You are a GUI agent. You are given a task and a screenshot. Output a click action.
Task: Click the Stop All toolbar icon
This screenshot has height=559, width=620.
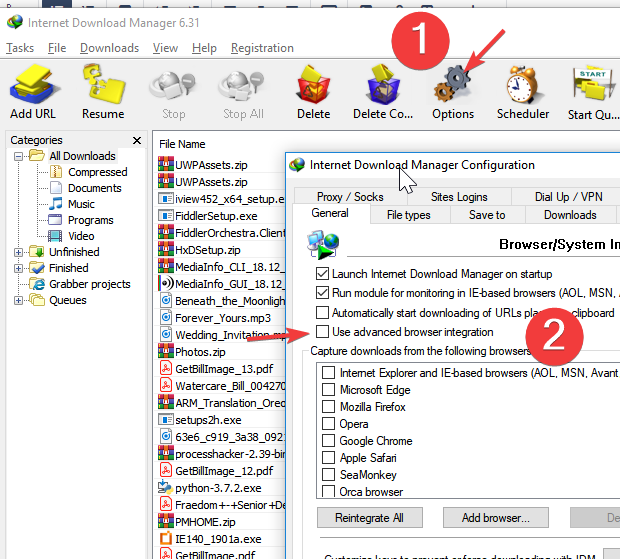pyautogui.click(x=243, y=85)
